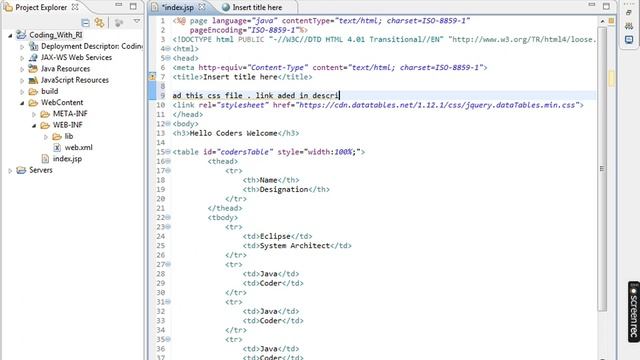Expand the build folder
The image size is (640, 360).
pyautogui.click(x=22, y=92)
